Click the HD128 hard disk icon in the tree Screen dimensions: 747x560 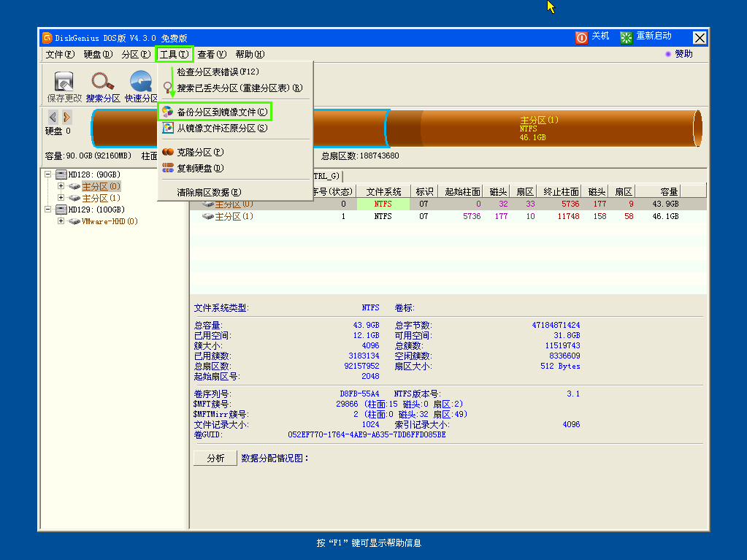coord(61,174)
